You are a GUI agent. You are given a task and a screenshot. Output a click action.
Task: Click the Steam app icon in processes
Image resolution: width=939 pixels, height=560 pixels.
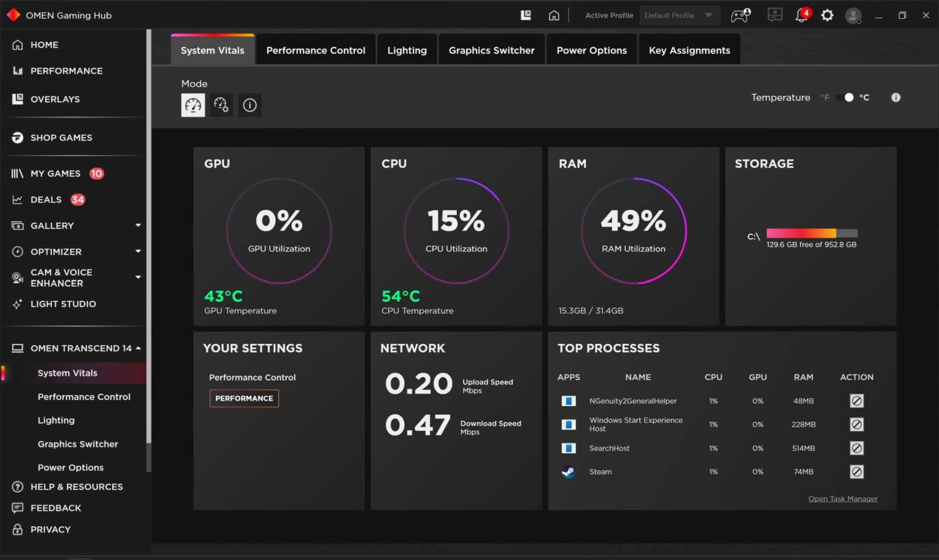tap(568, 472)
